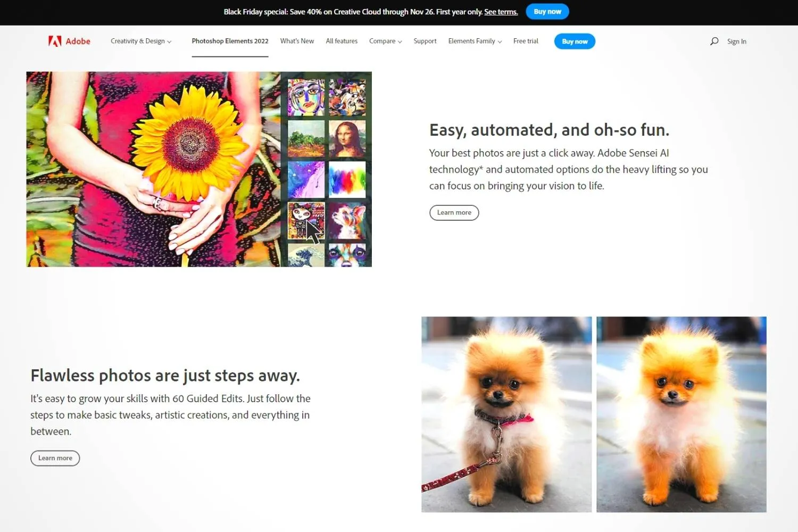798x532 pixels.
Task: Select the Mona Lisa style thumbnail
Action: point(347,139)
